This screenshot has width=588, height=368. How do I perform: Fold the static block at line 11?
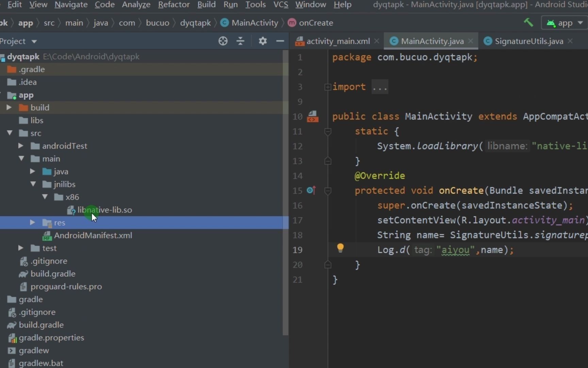[x=328, y=131]
